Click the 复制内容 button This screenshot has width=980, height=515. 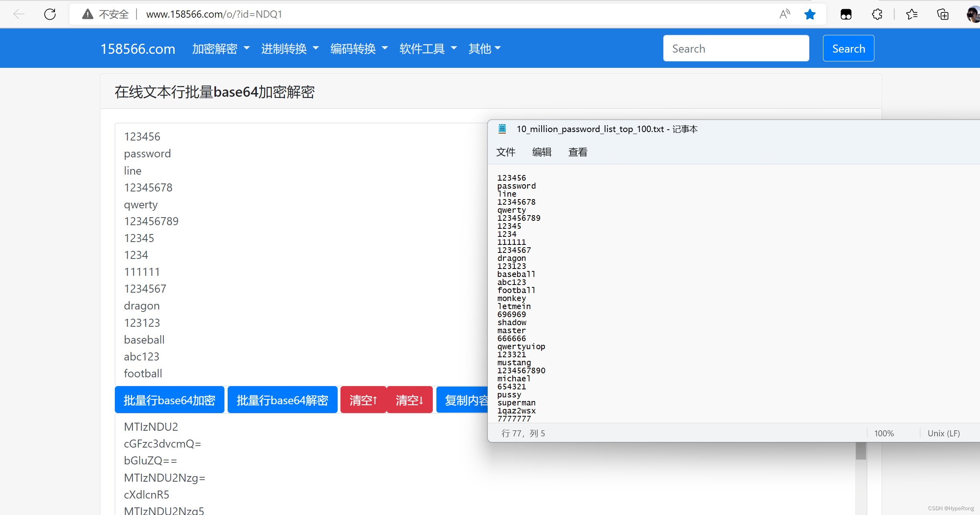click(x=462, y=400)
